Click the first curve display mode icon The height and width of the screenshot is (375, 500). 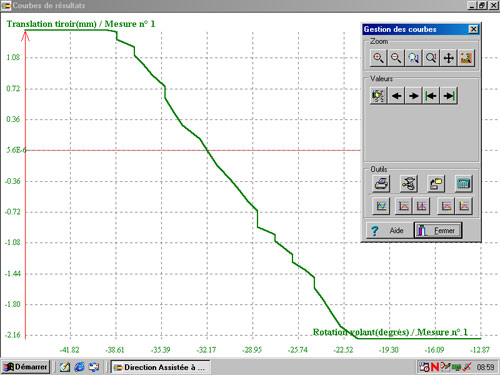381,206
